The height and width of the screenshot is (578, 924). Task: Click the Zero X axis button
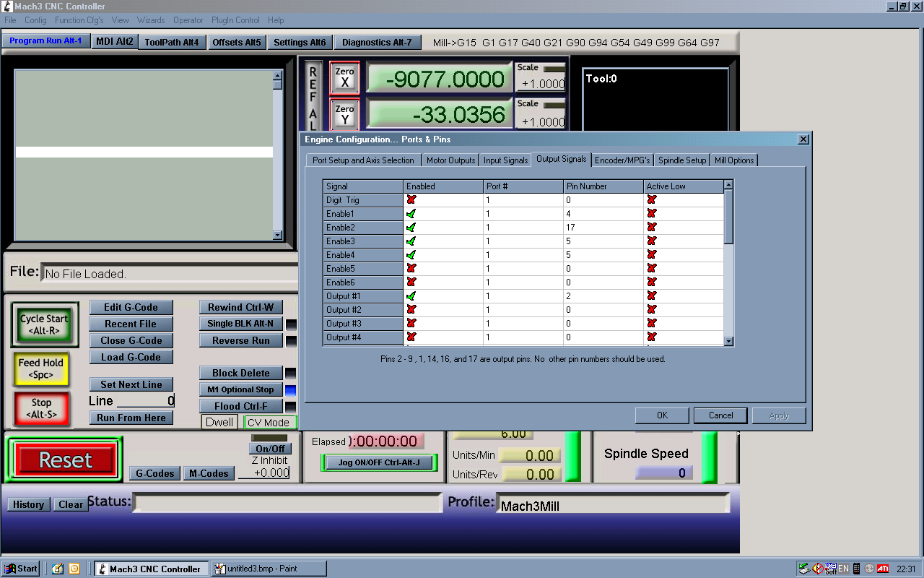pos(344,77)
